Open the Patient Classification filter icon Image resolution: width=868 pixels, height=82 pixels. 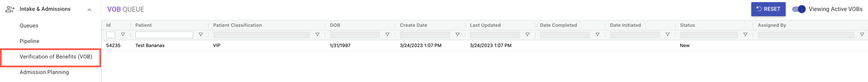click(318, 35)
